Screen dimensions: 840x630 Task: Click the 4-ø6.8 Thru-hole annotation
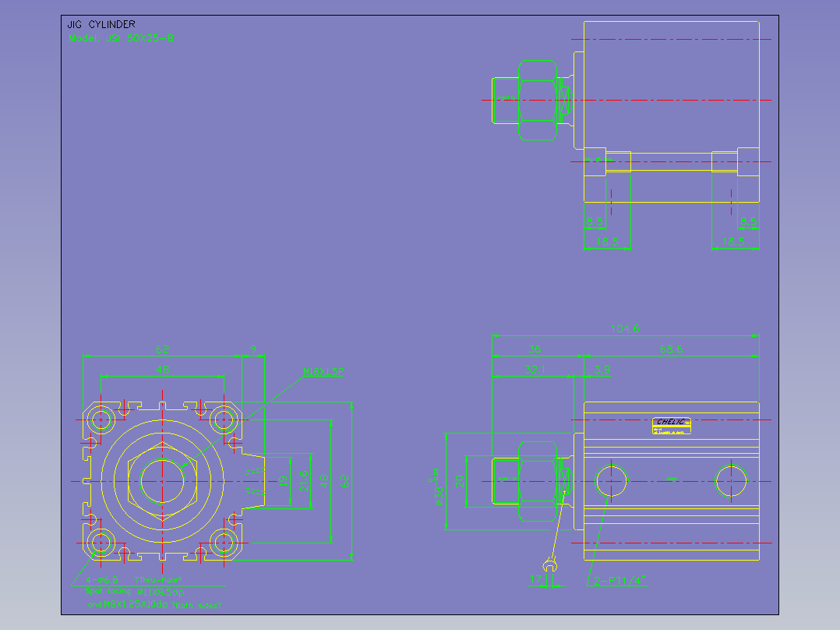(x=134, y=579)
